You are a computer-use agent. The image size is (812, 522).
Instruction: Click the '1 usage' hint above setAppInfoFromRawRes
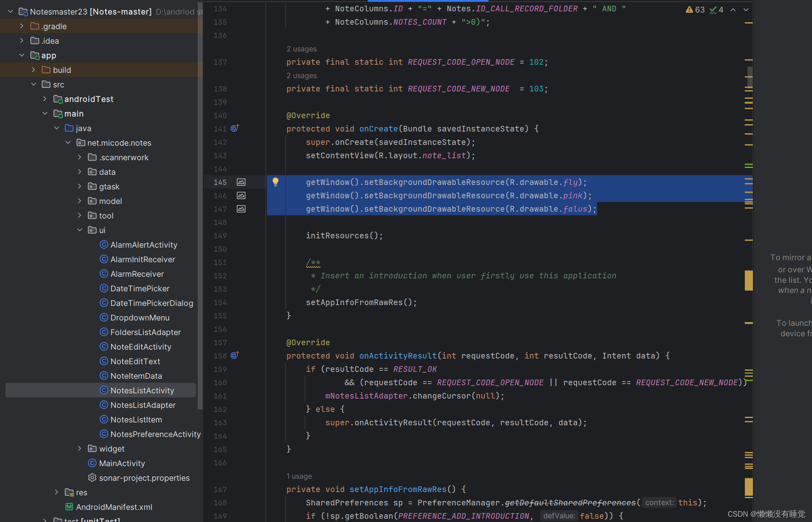(x=299, y=476)
